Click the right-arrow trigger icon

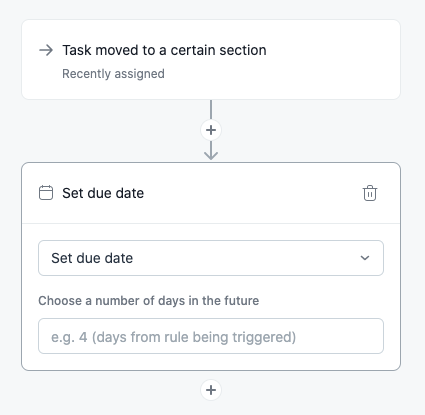46,50
